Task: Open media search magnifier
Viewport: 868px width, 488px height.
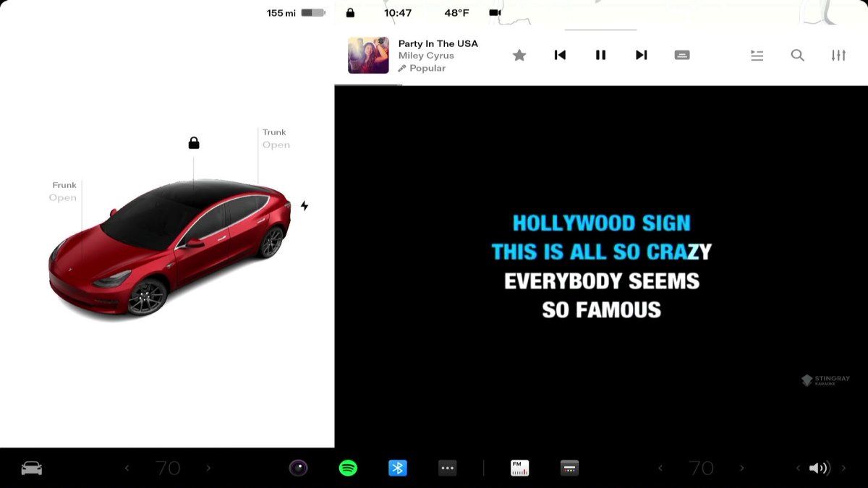Action: (798, 55)
